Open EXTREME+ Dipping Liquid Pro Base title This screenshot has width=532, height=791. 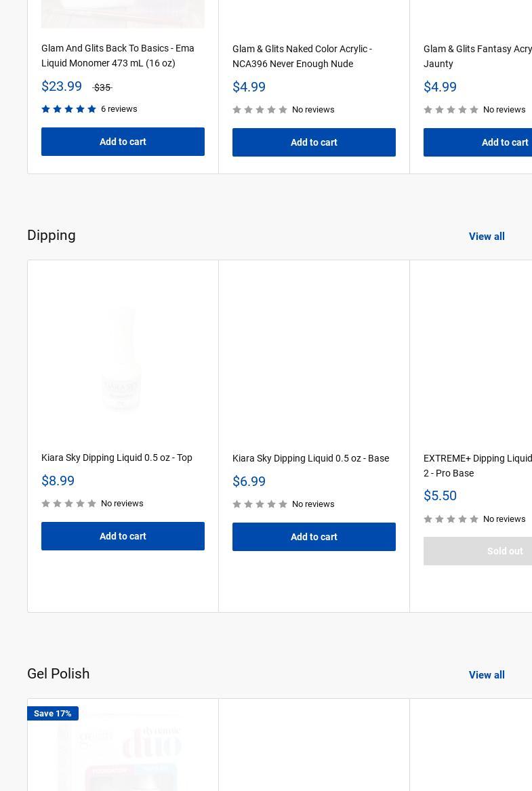point(477,466)
